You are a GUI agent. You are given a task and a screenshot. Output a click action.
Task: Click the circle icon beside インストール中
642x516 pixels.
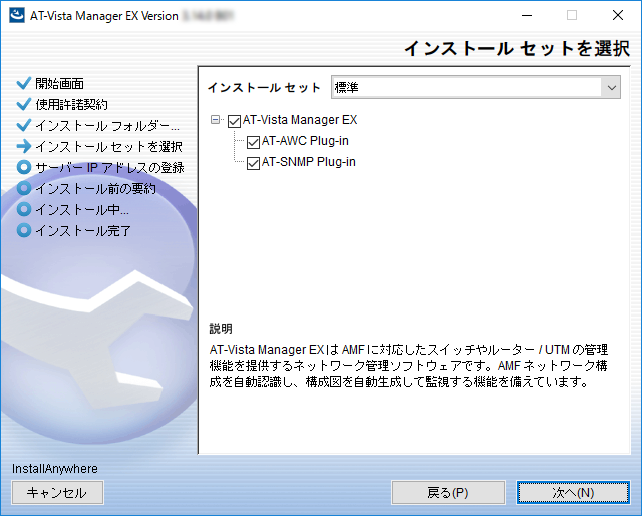click(x=24, y=209)
